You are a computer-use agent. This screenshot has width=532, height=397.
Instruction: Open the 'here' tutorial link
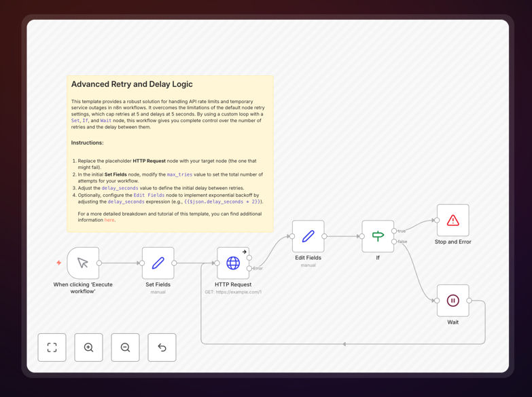pyautogui.click(x=109, y=220)
